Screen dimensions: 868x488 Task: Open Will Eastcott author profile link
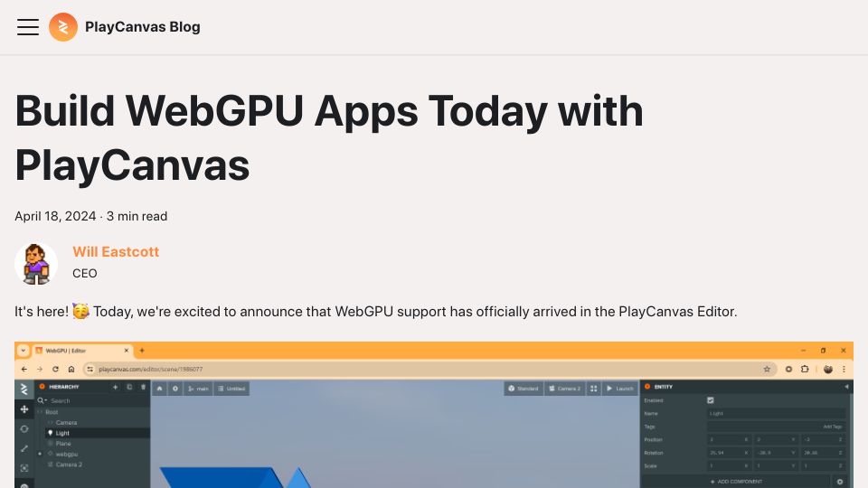(x=116, y=252)
